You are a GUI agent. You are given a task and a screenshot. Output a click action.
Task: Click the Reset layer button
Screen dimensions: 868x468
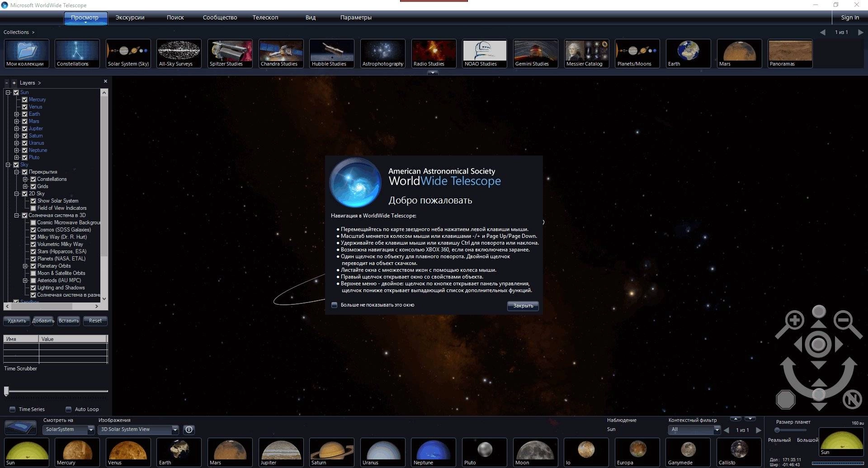click(95, 321)
